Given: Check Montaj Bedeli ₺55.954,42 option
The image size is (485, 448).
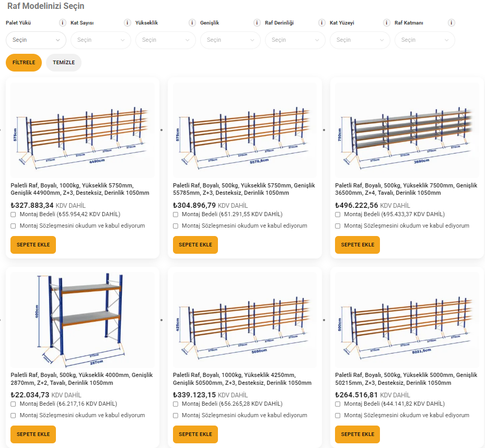Looking at the screenshot, I should click(13, 215).
